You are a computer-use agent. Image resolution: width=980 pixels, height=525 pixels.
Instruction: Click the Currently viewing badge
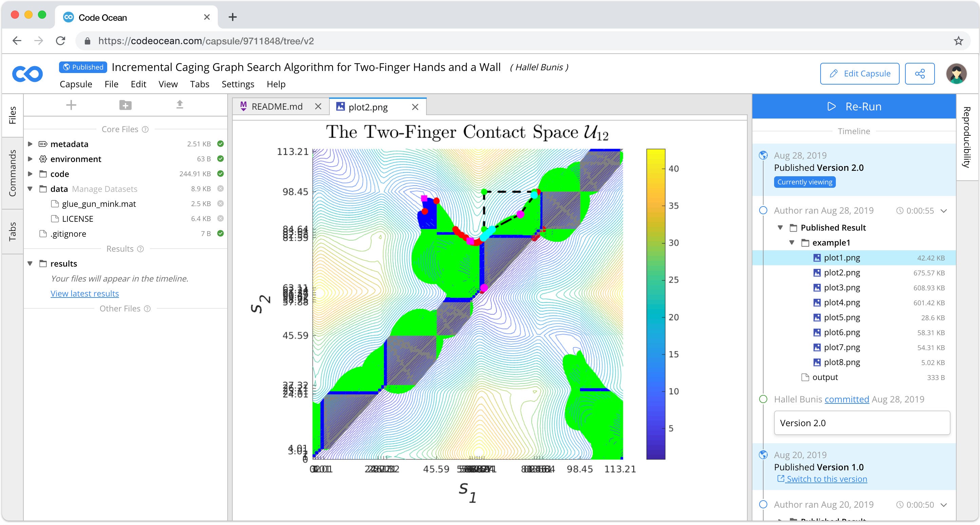(x=804, y=182)
